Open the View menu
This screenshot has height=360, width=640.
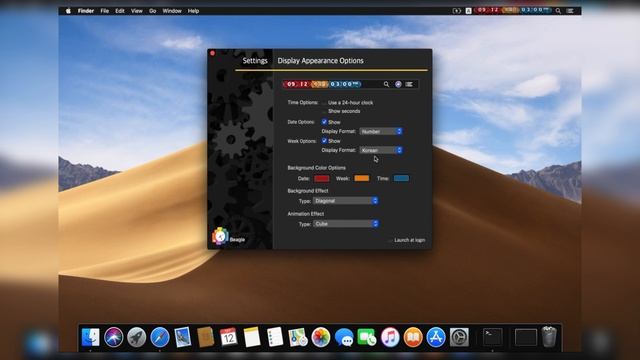point(137,11)
